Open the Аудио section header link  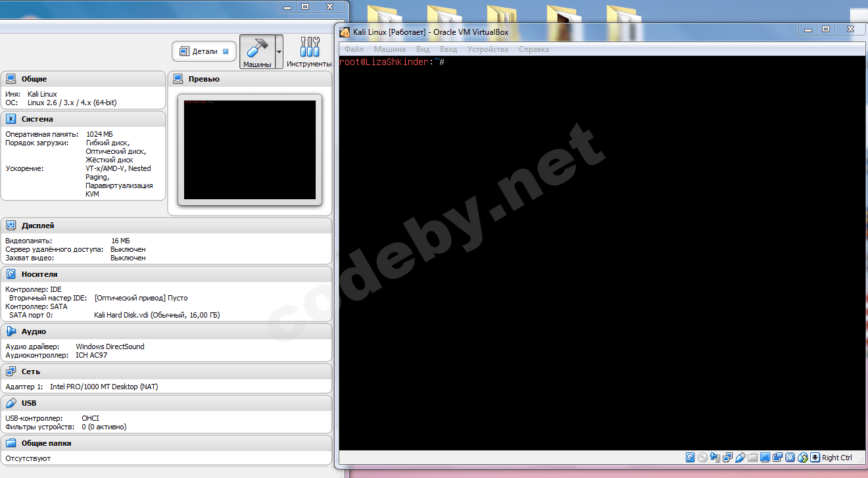[34, 331]
